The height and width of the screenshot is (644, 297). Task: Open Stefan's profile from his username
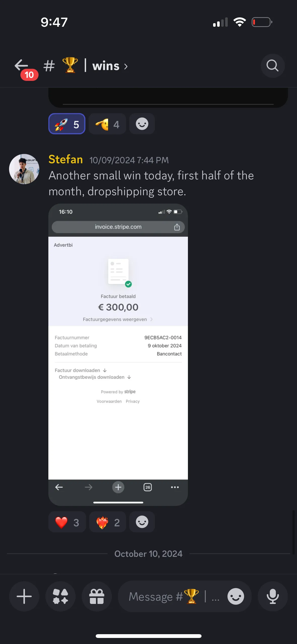(65, 159)
